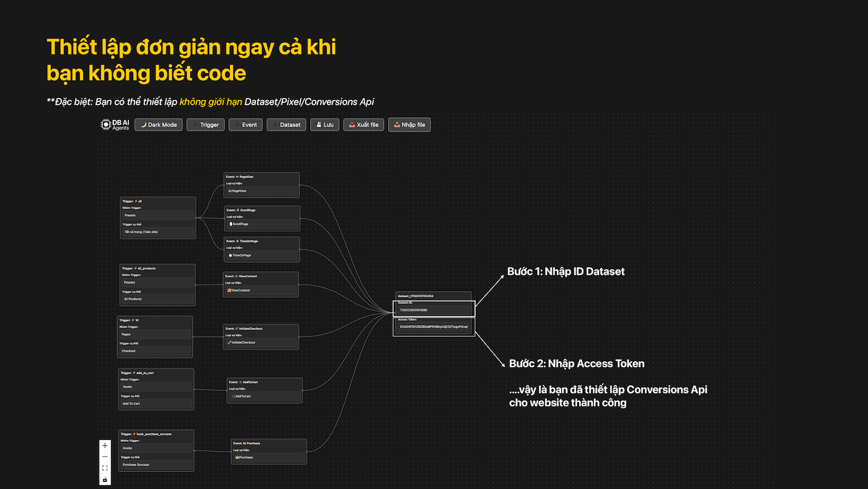Toggle the canvas lock icon
This screenshot has width=868, height=489.
[x=105, y=479]
